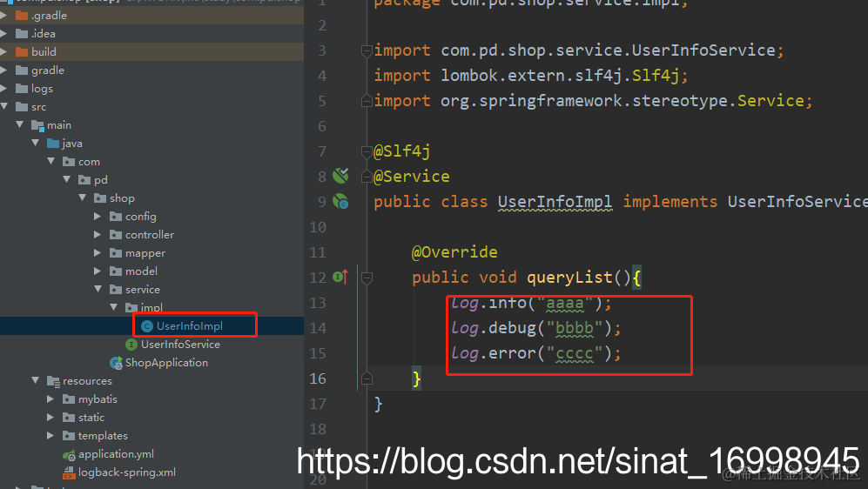Click the gradle folder icon

coord(22,70)
